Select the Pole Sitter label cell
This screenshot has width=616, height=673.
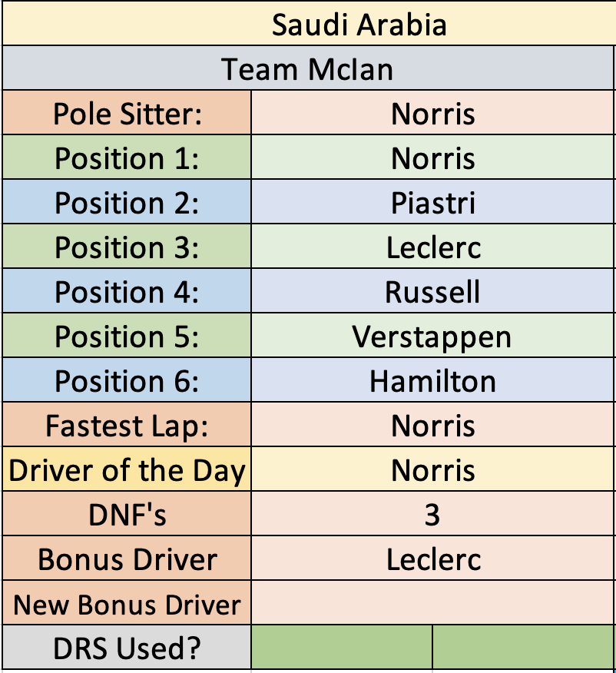[127, 113]
